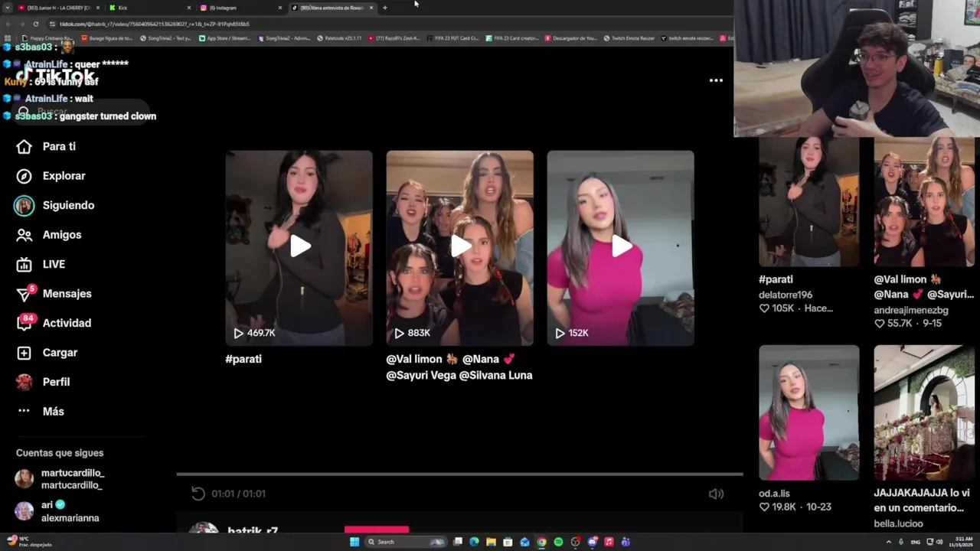Switch to the Instagram browser tab
Image resolution: width=980 pixels, height=551 pixels.
tap(240, 8)
